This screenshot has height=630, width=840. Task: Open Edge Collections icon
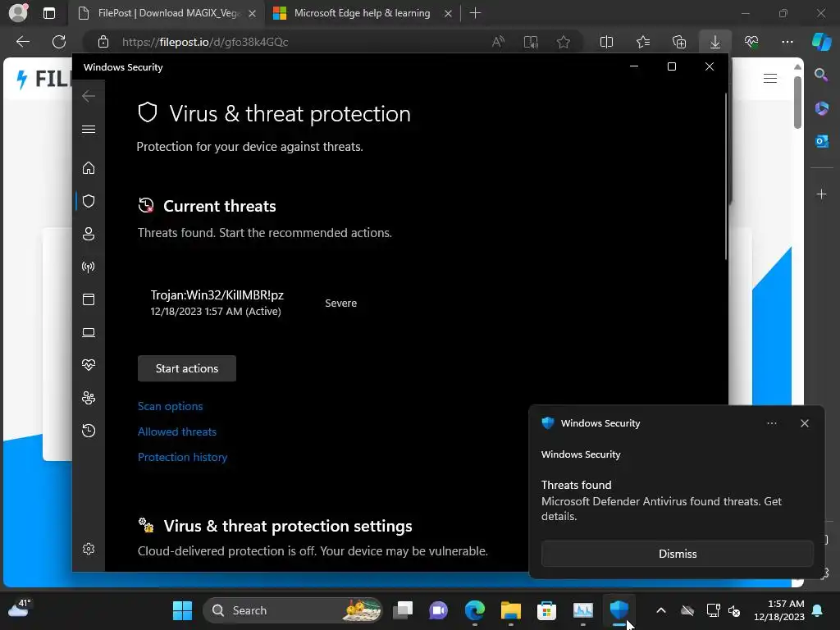pos(679,42)
